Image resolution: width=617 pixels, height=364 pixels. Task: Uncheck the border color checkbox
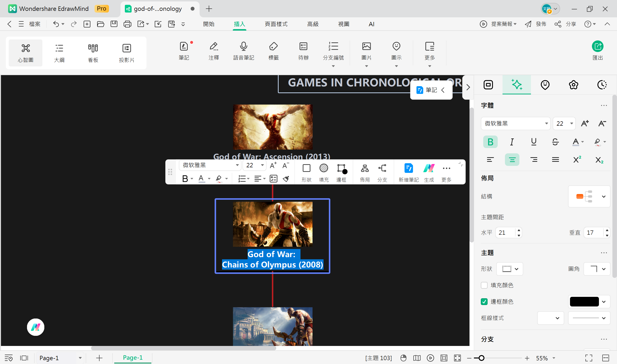click(x=484, y=302)
